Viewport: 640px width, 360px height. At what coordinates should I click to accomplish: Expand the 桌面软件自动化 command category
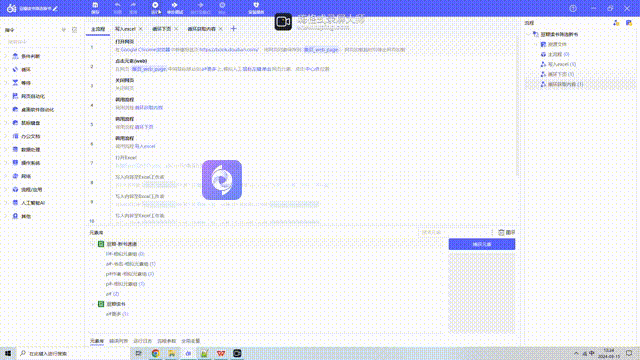tap(6, 109)
